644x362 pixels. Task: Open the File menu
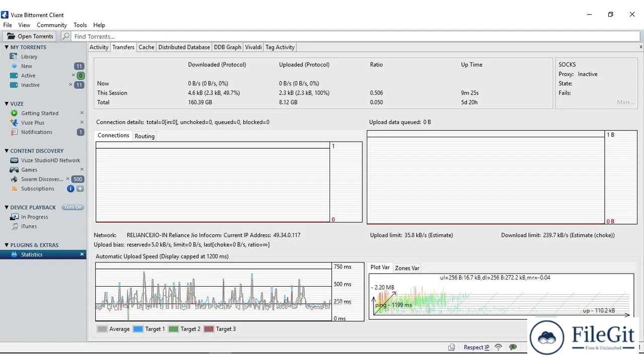pyautogui.click(x=8, y=25)
